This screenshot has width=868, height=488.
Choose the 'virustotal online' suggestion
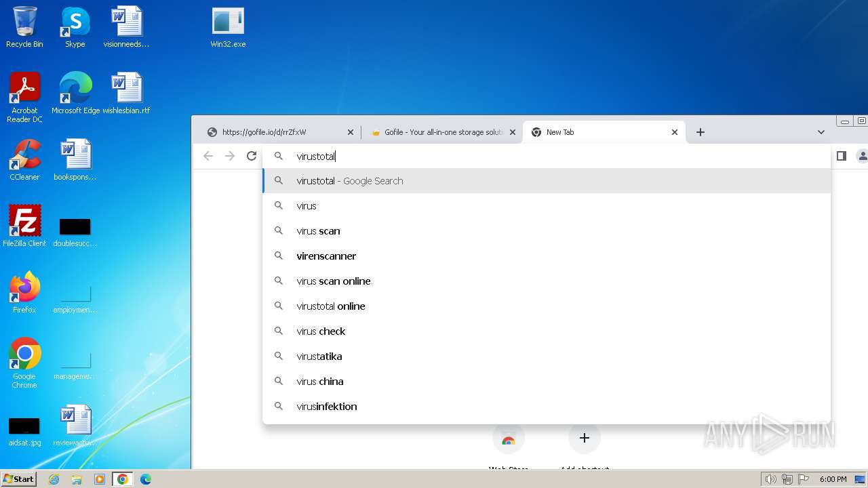coord(547,306)
